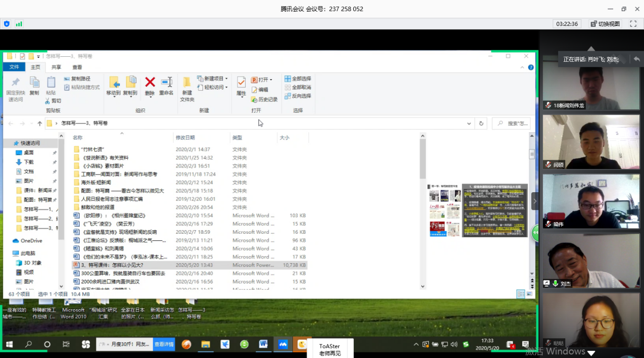The width and height of the screenshot is (644, 358).
Task: Open the Easy Access (轻松访问) dropdown
Action: (x=213, y=87)
